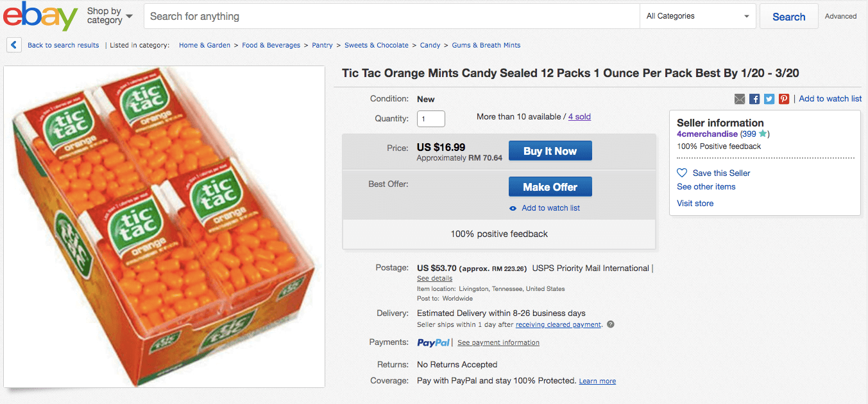Viewport: 868px width, 404px height.
Task: Open the Sweets & Chocolate breadcrumb
Action: [376, 45]
